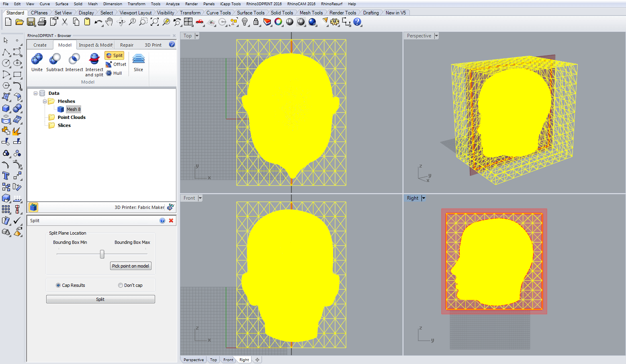Select the Cap Results radio button
This screenshot has height=364, width=626.
click(x=58, y=285)
